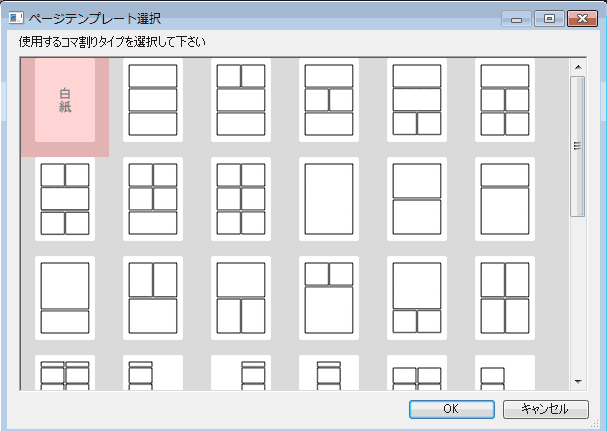
Task: Close the ページテンプレート選択 dialog
Action: pyautogui.click(x=582, y=18)
